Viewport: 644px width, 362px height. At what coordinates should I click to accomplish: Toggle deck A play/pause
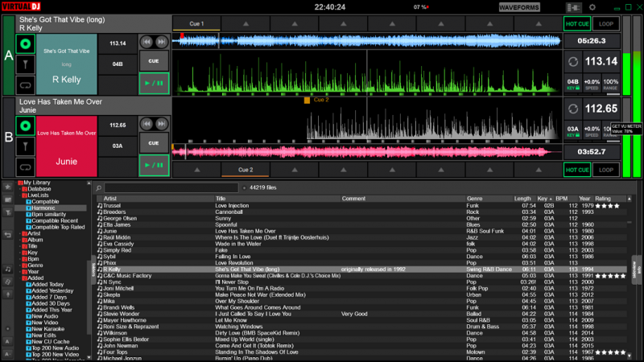pos(154,84)
